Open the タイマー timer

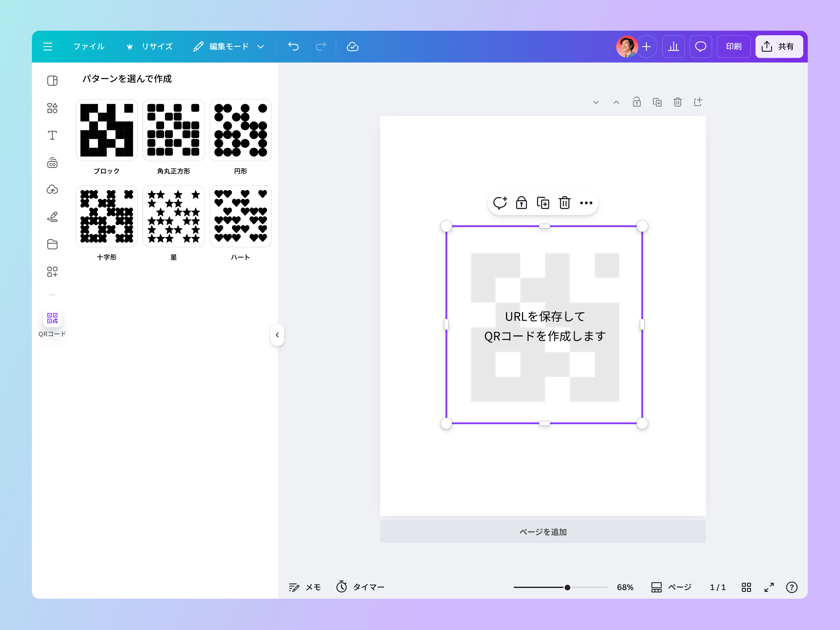[x=360, y=587]
